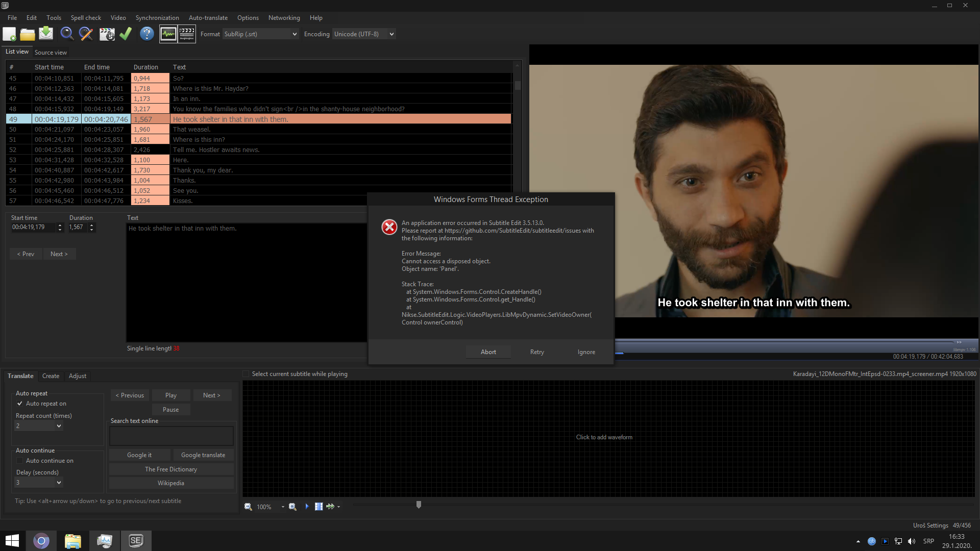The image size is (980, 551).
Task: Toggle the waveform display toolbar icon
Action: tap(168, 34)
